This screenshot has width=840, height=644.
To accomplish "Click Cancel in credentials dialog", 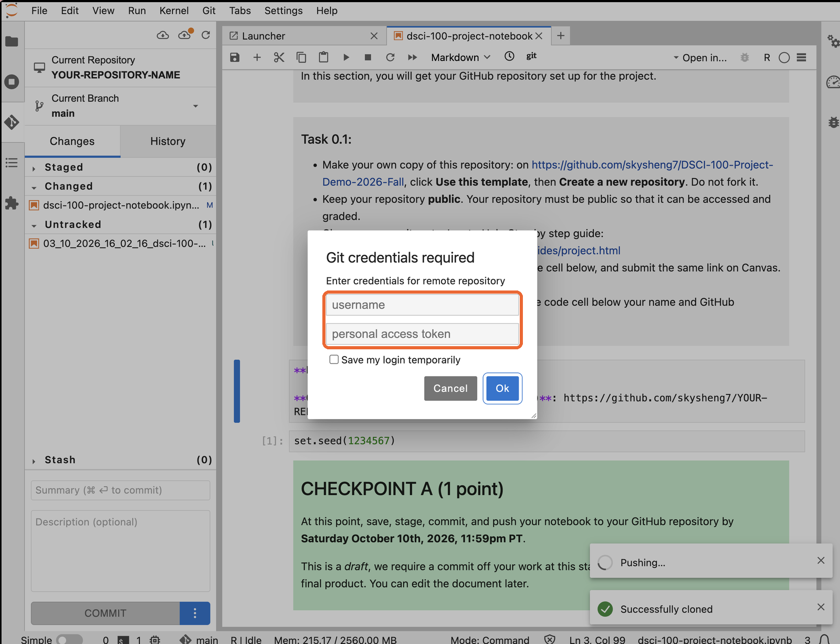I will pyautogui.click(x=450, y=388).
